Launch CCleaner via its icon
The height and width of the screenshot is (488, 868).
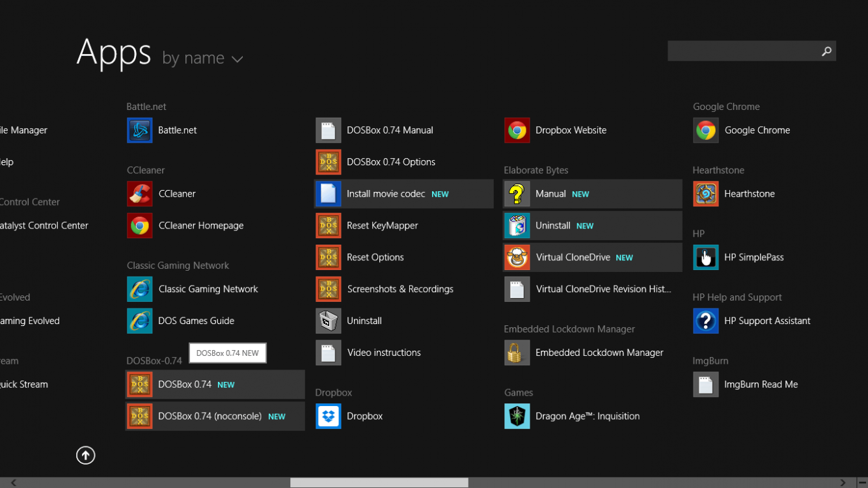click(139, 194)
